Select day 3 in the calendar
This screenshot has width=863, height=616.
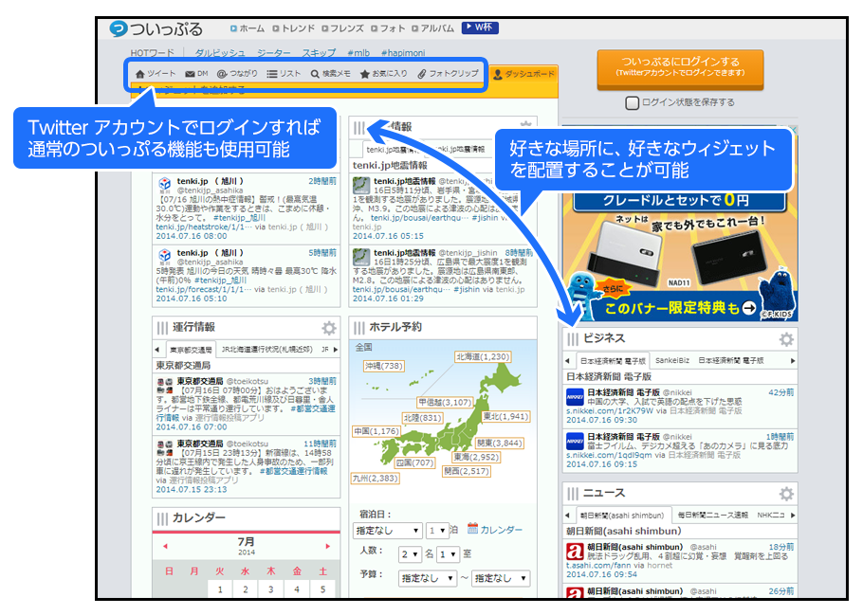click(271, 589)
